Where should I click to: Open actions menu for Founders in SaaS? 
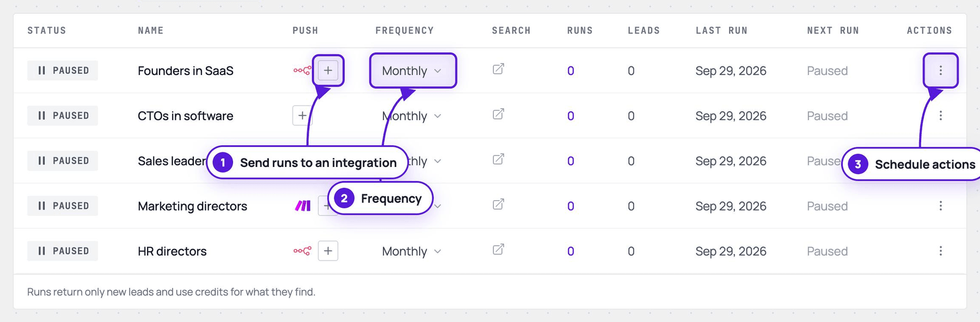pyautogui.click(x=940, y=70)
